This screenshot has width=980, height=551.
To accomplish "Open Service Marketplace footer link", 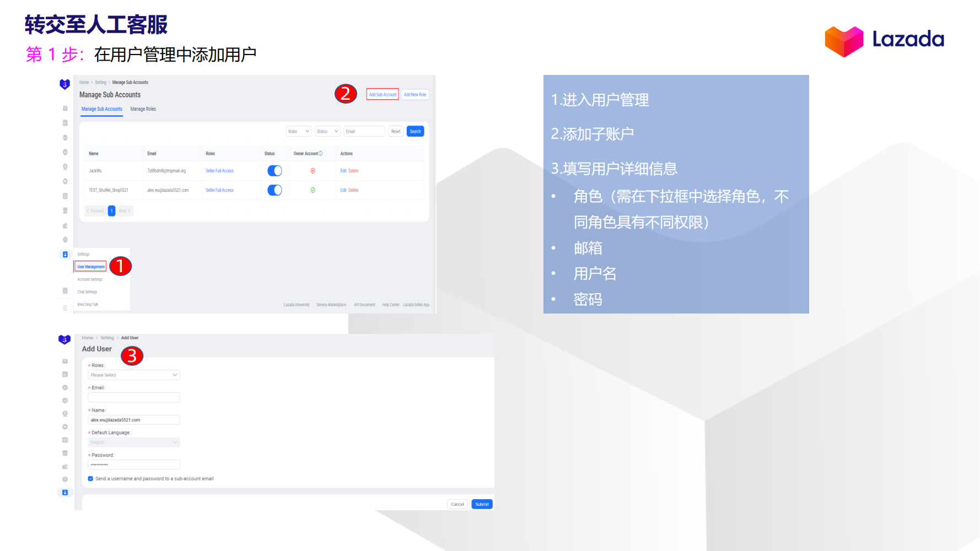I will (331, 305).
